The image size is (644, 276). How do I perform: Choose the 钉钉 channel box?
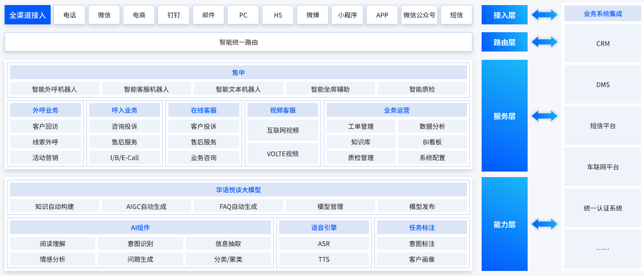click(x=173, y=15)
